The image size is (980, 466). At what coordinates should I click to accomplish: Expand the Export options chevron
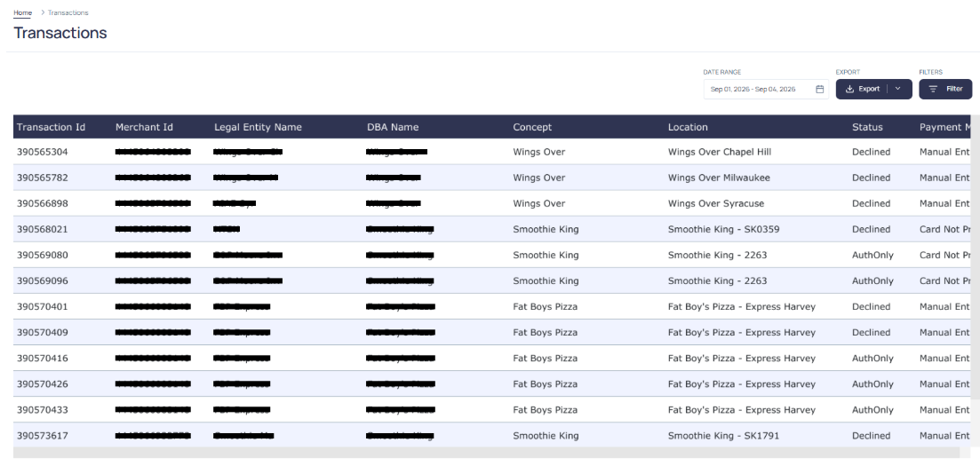898,90
